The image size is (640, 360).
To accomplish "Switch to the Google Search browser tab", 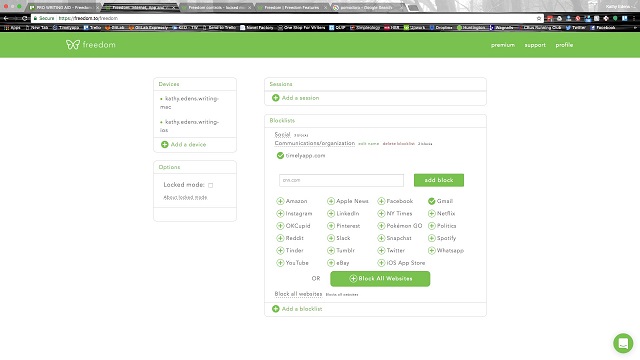I will (367, 7).
